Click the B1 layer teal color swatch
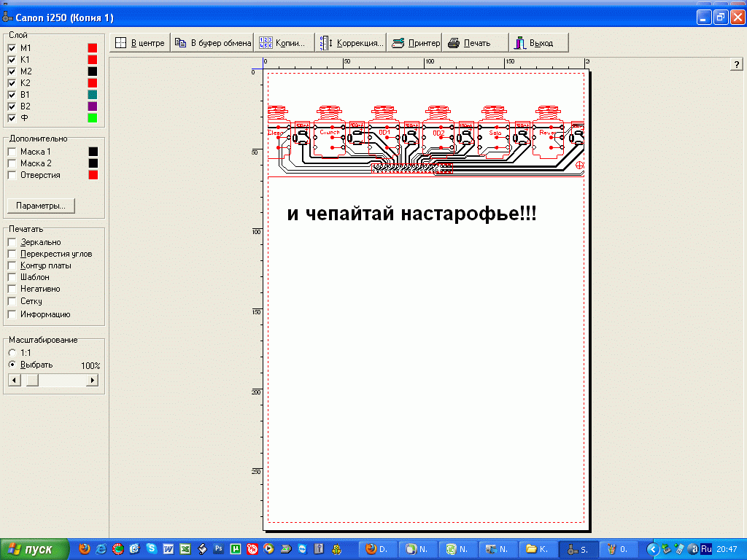Image resolution: width=747 pixels, height=560 pixels. (x=93, y=95)
